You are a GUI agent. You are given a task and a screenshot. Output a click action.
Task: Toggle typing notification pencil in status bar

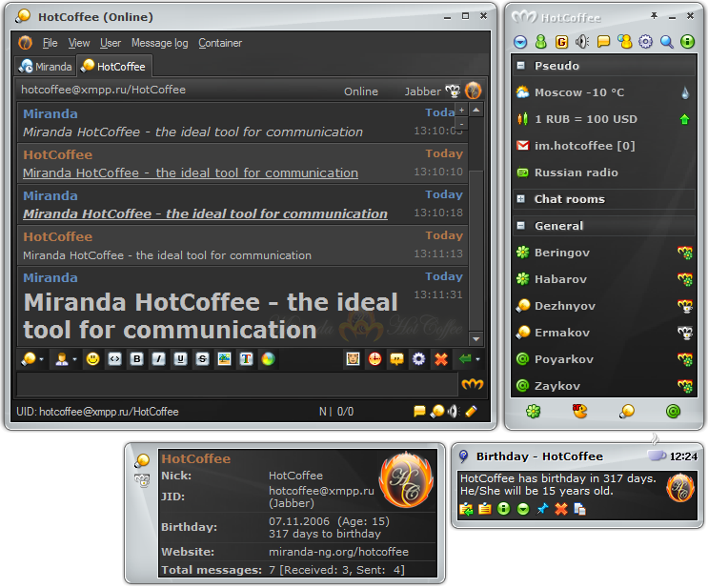point(471,412)
